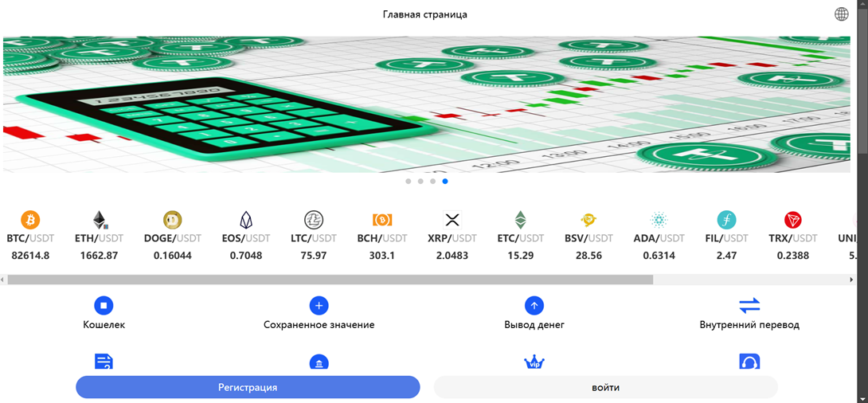Screen dimensions: 868x403
Task: Select the Ethereum coin icon
Action: point(99,220)
